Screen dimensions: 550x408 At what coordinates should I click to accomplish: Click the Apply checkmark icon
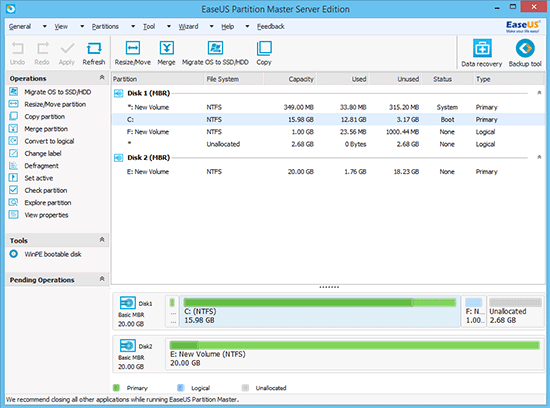(x=67, y=53)
